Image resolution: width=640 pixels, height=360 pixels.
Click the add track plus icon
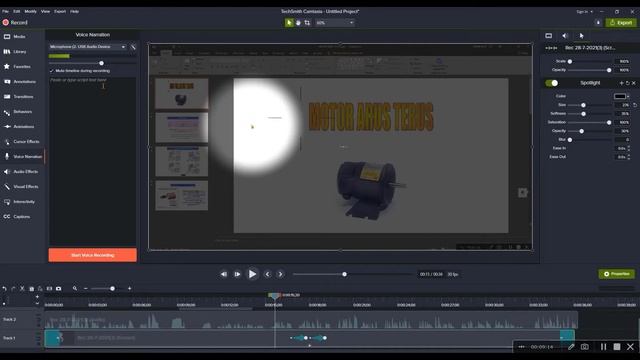tap(37, 297)
